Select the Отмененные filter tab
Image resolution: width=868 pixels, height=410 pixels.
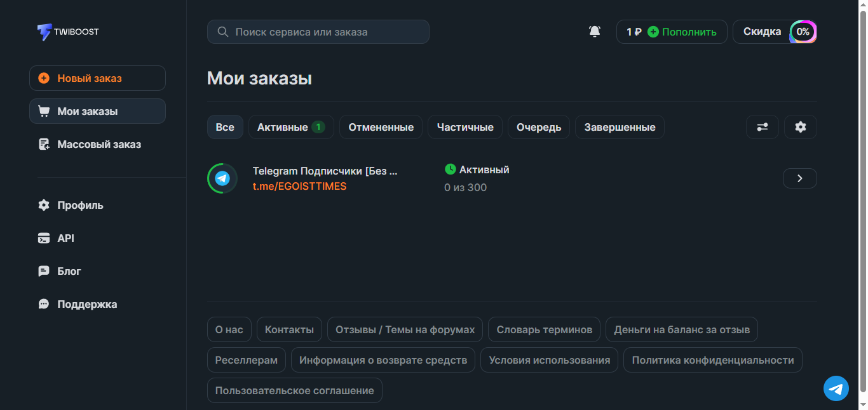(381, 127)
